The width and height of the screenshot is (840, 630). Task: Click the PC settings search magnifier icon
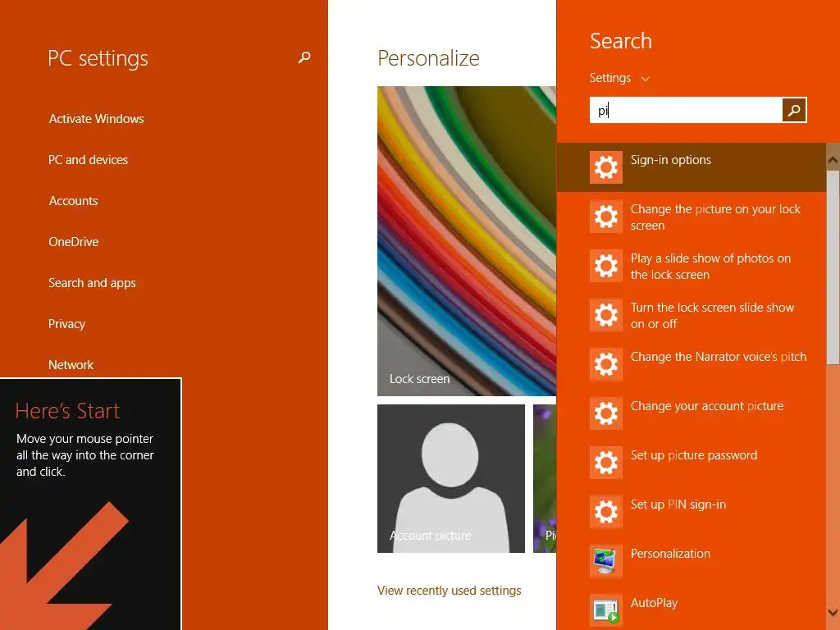pyautogui.click(x=304, y=57)
